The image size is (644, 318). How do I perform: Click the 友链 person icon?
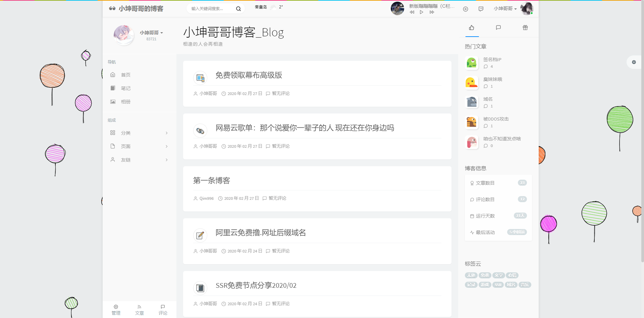pyautogui.click(x=113, y=160)
